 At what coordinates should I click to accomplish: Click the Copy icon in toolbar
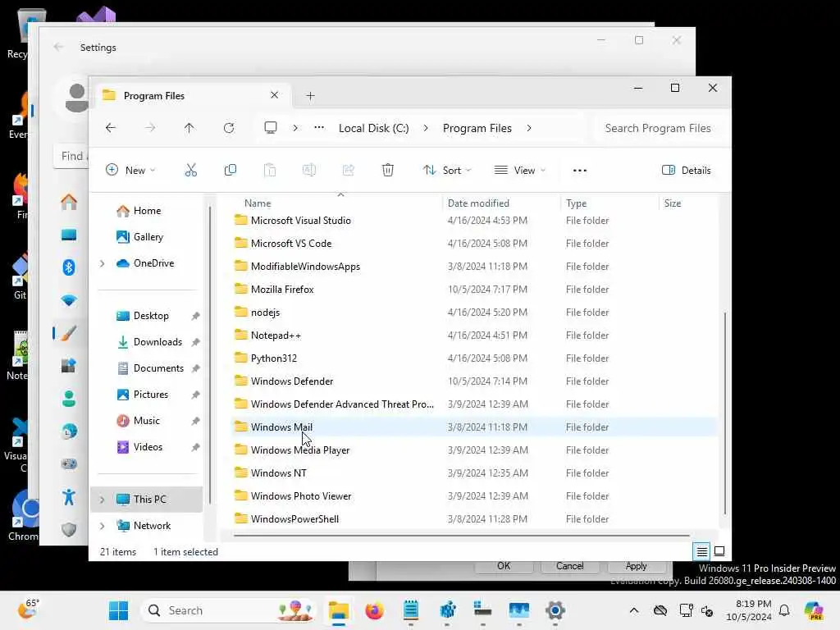[x=231, y=171]
